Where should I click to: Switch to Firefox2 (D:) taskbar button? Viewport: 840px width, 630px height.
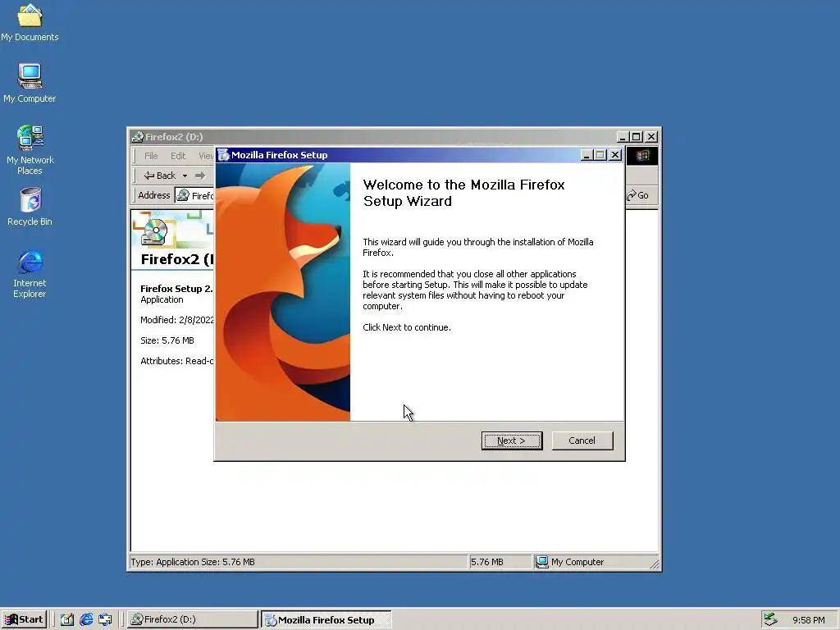(x=192, y=619)
